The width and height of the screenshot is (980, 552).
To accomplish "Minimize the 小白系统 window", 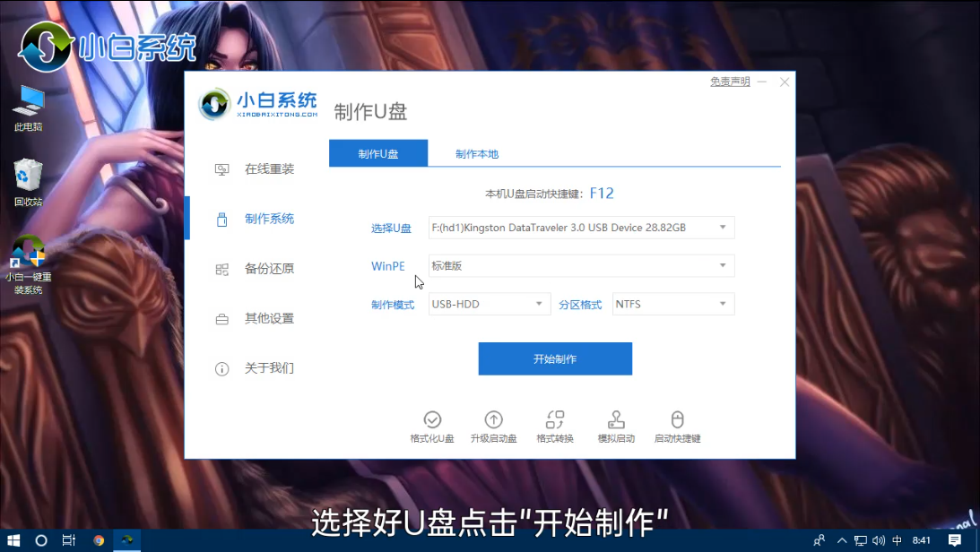I will click(762, 82).
